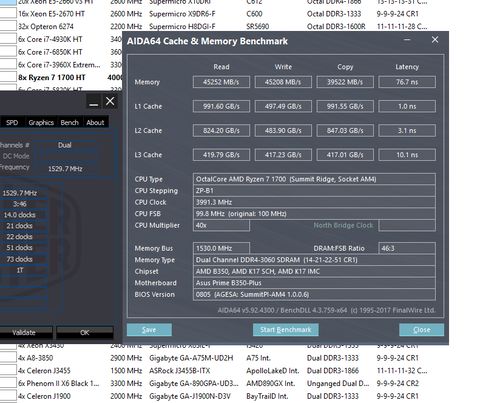Close the CPU-Z window
The width and height of the screenshot is (480, 403).
(110, 101)
